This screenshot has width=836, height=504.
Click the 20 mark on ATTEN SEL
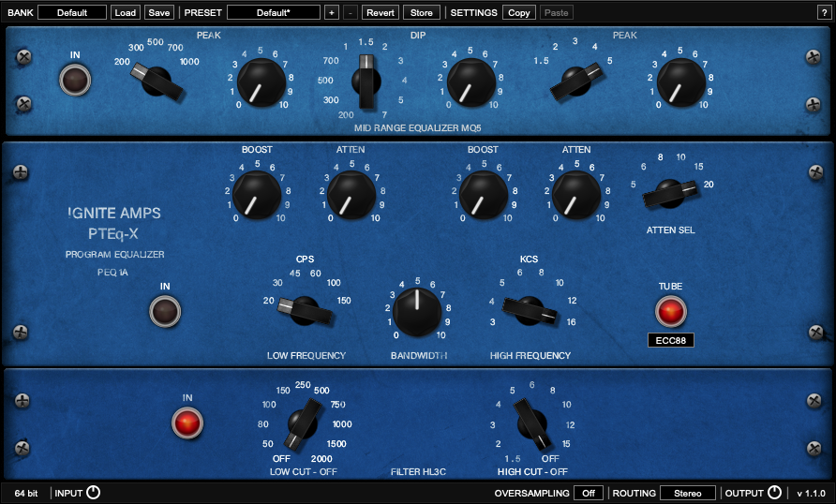[x=709, y=185]
